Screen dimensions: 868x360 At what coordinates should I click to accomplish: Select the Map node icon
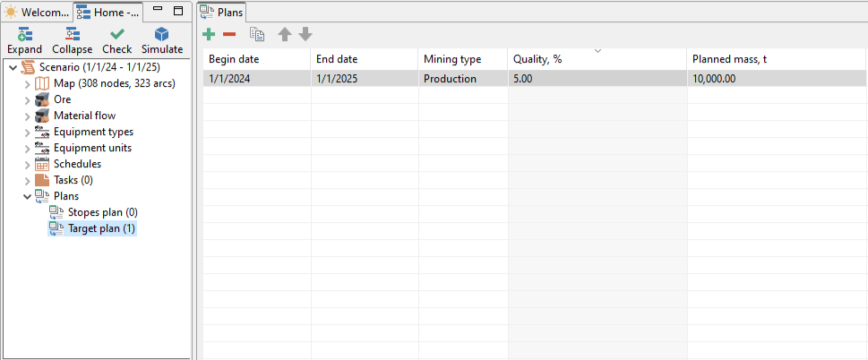[x=42, y=84]
